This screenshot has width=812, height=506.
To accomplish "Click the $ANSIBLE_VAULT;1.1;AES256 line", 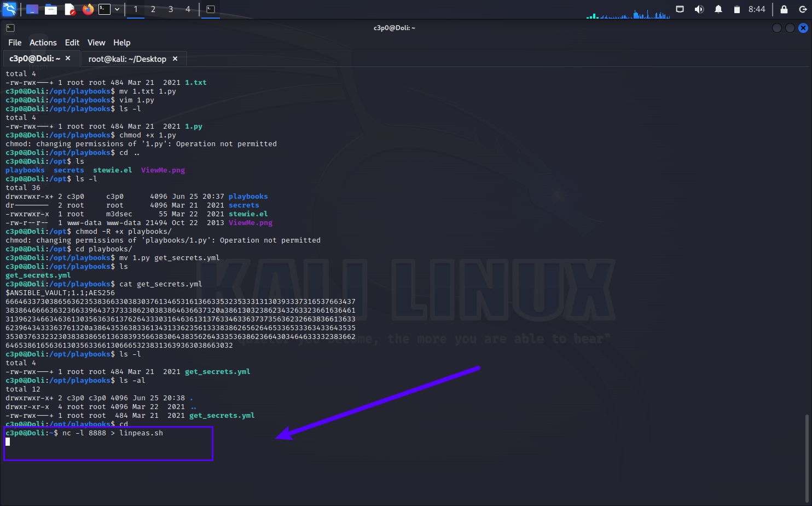I will [x=60, y=293].
